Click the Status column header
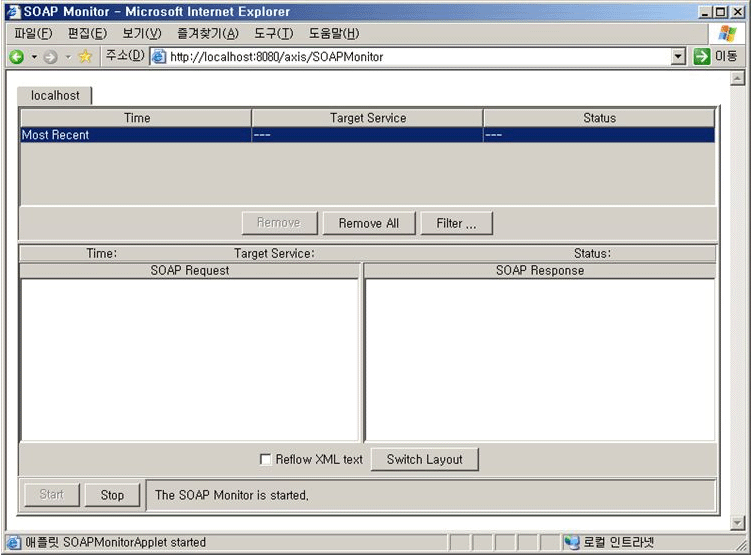 599,118
